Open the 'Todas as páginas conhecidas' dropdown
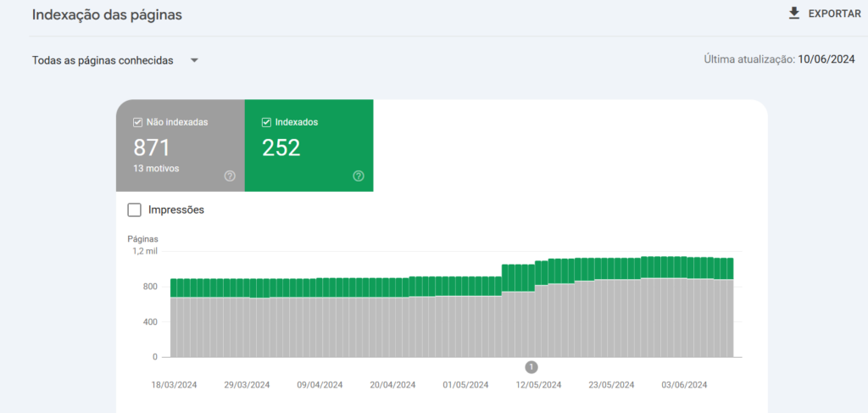The image size is (868, 413). pos(115,60)
